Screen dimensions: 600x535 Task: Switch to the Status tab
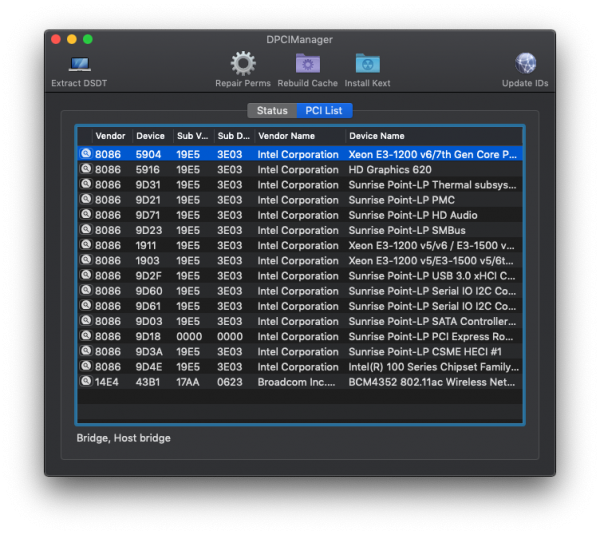click(x=271, y=111)
